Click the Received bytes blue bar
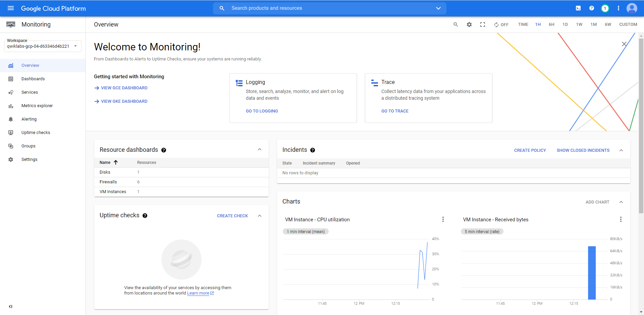Screen dimensions: 644x315 [x=592, y=273]
